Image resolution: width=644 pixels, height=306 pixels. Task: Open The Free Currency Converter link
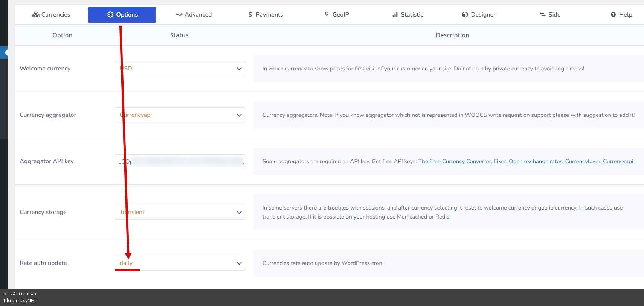tap(455, 161)
